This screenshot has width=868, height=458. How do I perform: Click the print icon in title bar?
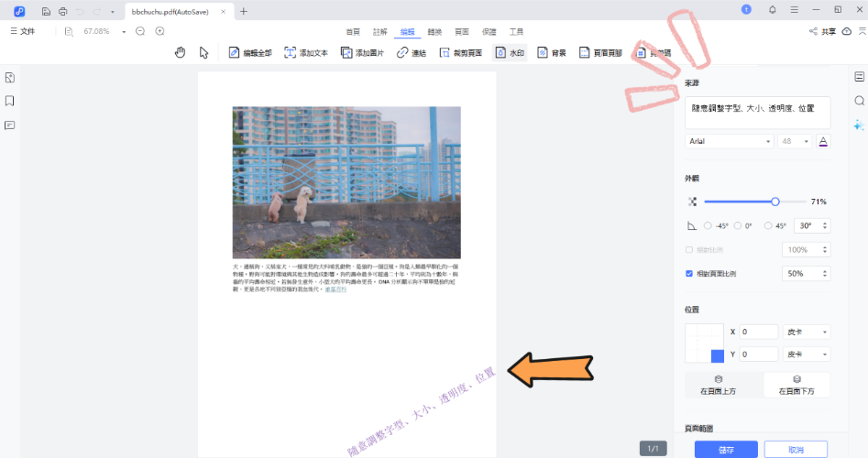tap(63, 11)
